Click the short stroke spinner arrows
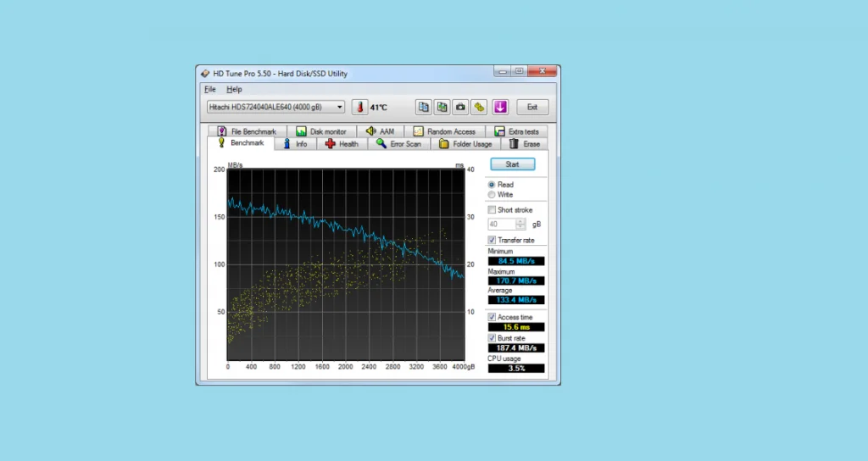This screenshot has width=868, height=461. (520, 224)
